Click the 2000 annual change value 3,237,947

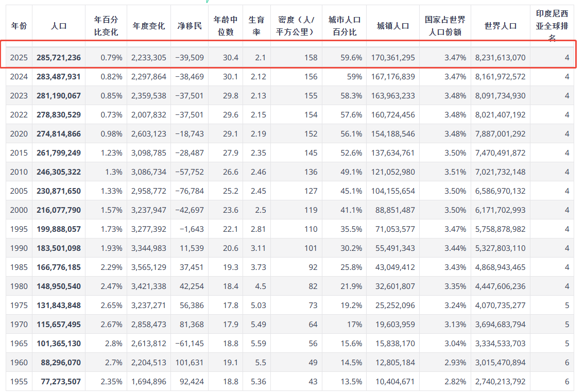point(149,210)
